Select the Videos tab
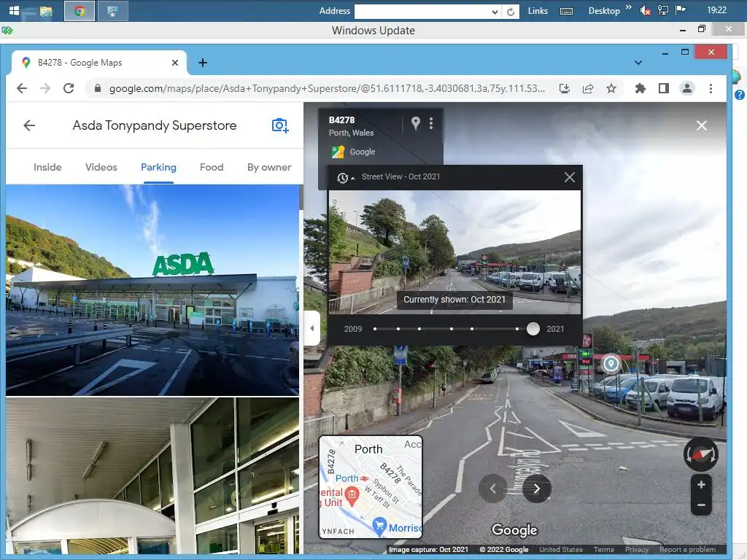 [101, 167]
